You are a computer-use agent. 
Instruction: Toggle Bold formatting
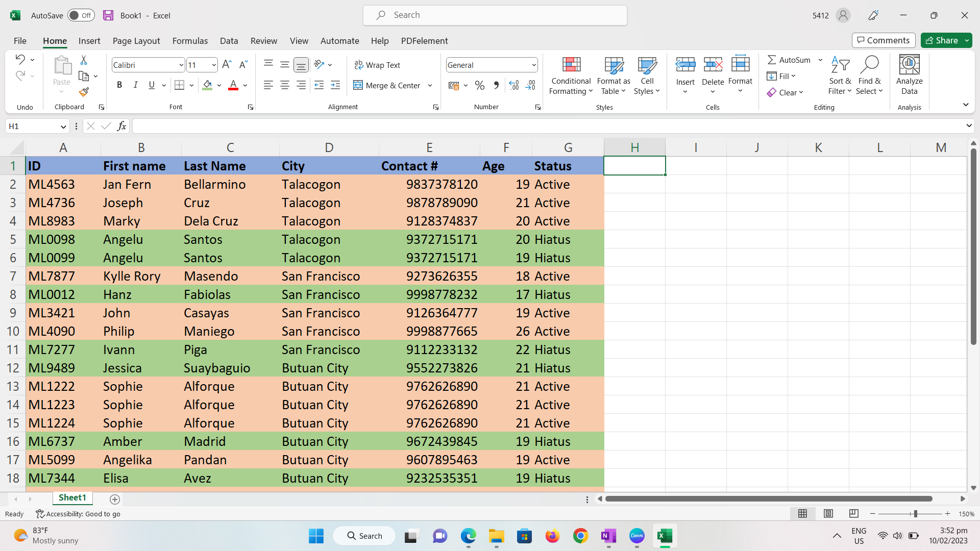(x=119, y=85)
